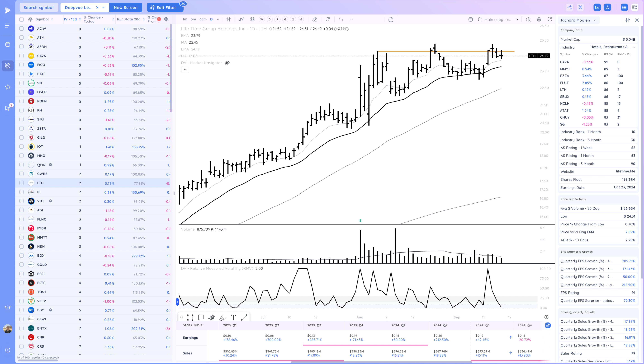The height and width of the screenshot is (364, 644).
Task: Toggle DV Market Navigator visibility eye
Action: [x=227, y=63]
